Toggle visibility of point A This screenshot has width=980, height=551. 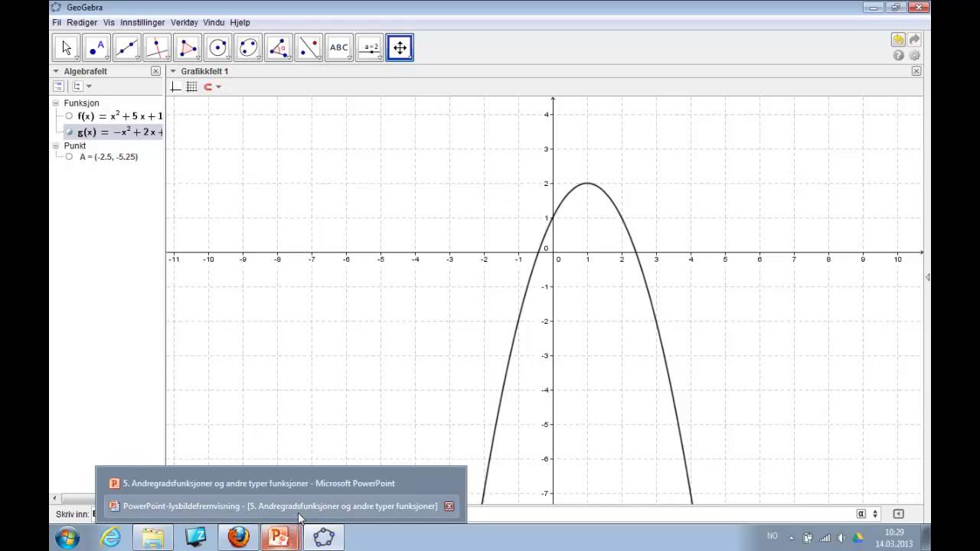[x=69, y=157]
